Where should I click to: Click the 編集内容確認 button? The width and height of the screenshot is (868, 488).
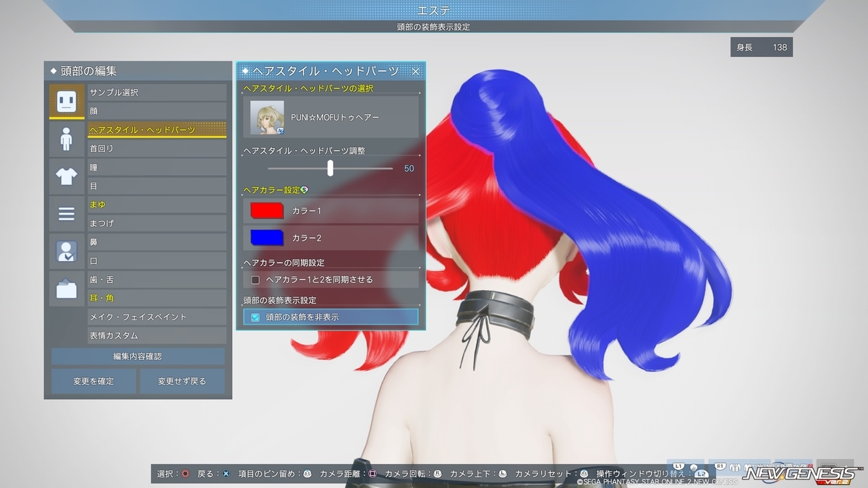tap(137, 356)
